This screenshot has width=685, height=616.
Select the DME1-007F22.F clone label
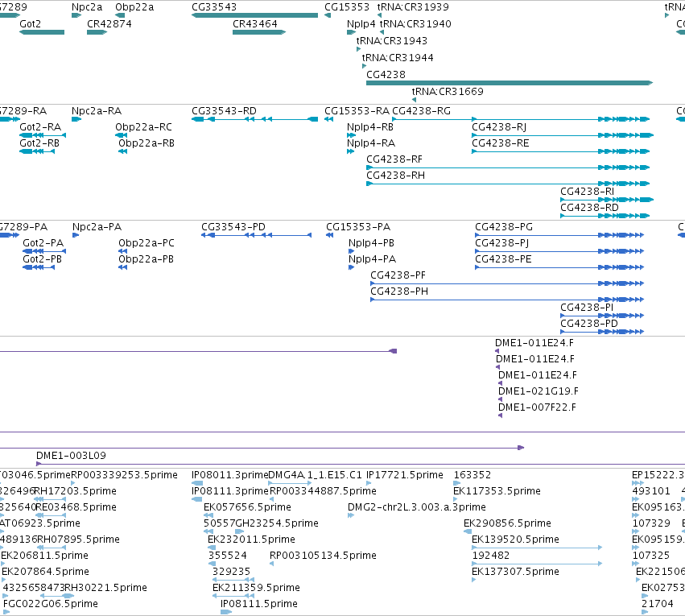click(x=538, y=407)
